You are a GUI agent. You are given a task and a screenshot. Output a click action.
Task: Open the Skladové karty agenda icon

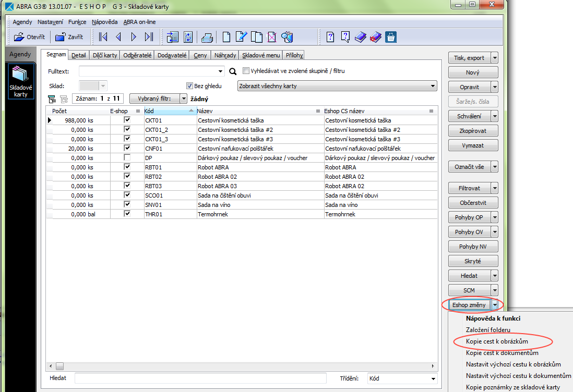20,81
